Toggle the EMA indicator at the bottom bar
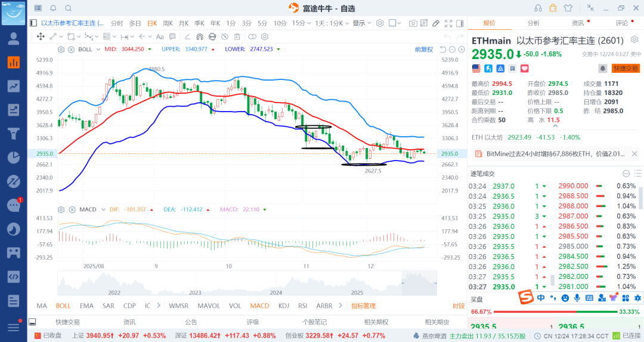 (x=86, y=306)
